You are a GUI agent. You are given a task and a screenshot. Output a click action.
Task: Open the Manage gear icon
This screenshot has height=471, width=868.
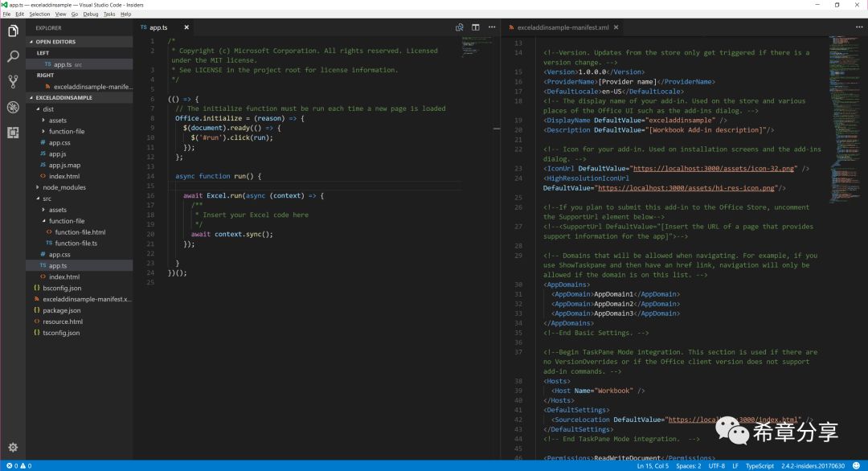(x=13, y=447)
